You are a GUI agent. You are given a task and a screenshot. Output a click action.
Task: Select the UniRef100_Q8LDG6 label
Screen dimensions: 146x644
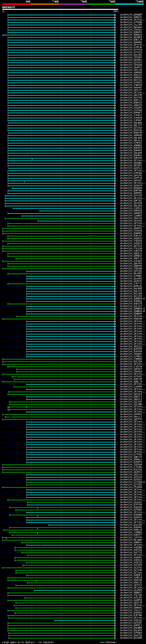click(x=131, y=206)
